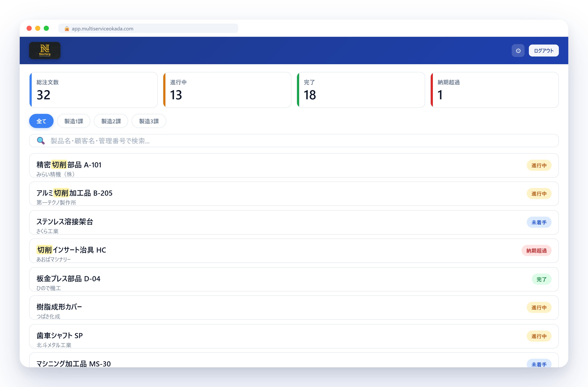Open order ステンレス溶接架台
The image size is (588, 387).
(294, 222)
